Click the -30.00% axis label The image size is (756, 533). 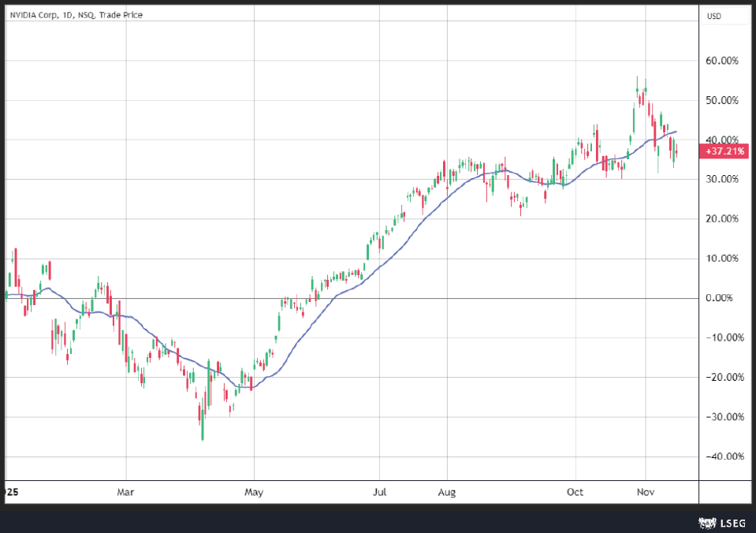tap(725, 417)
